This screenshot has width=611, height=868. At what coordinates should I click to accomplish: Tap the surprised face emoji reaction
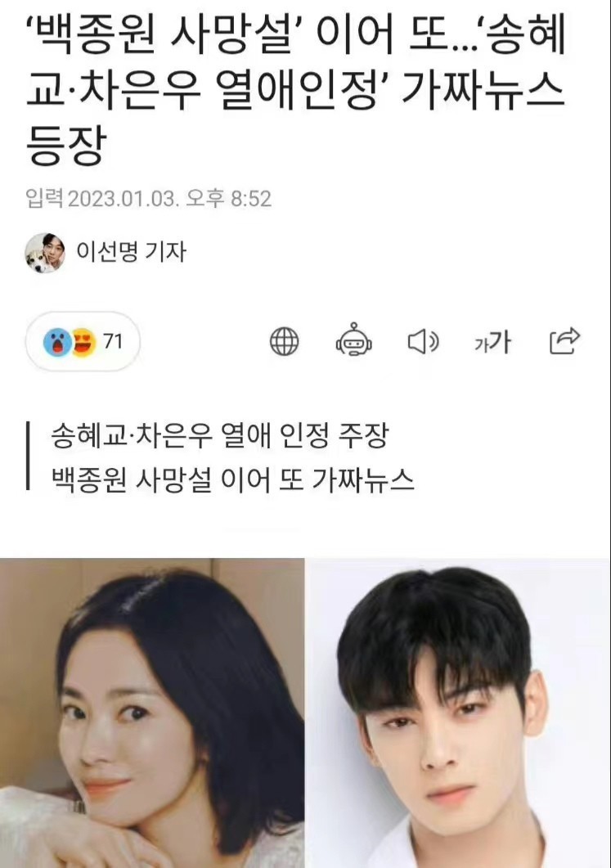click(57, 342)
